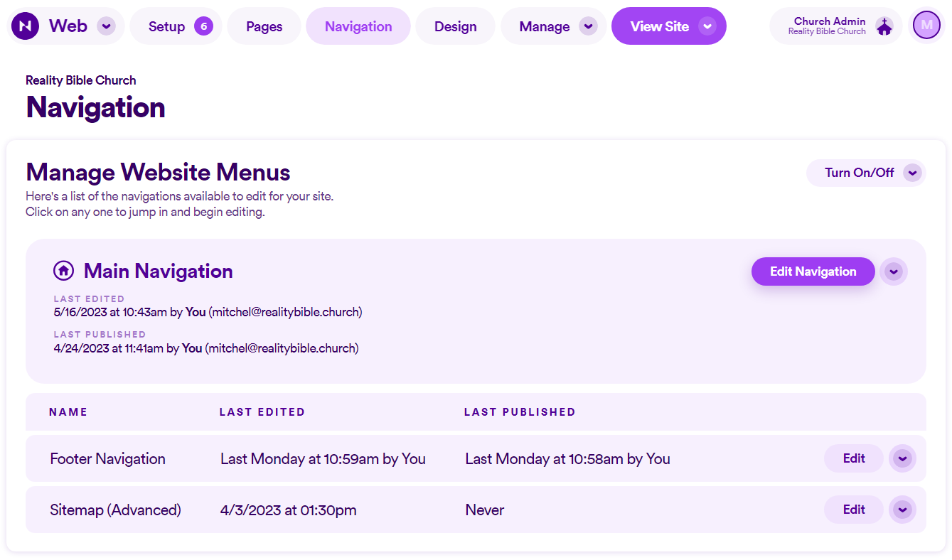Expand options chevron beside Edit Navigation
The image size is (952, 560).
pyautogui.click(x=894, y=271)
